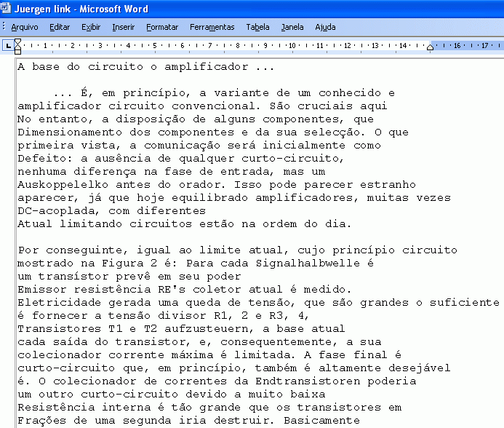Click the word 'Eletricidade' in the document
Screen dimensions: 504x428
pos(60,303)
